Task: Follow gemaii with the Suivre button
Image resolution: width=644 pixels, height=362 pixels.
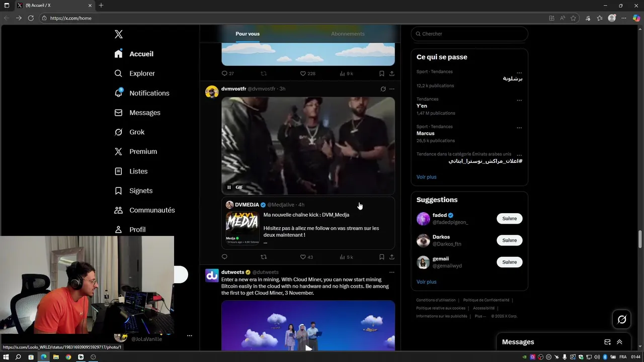Action: tap(510, 262)
